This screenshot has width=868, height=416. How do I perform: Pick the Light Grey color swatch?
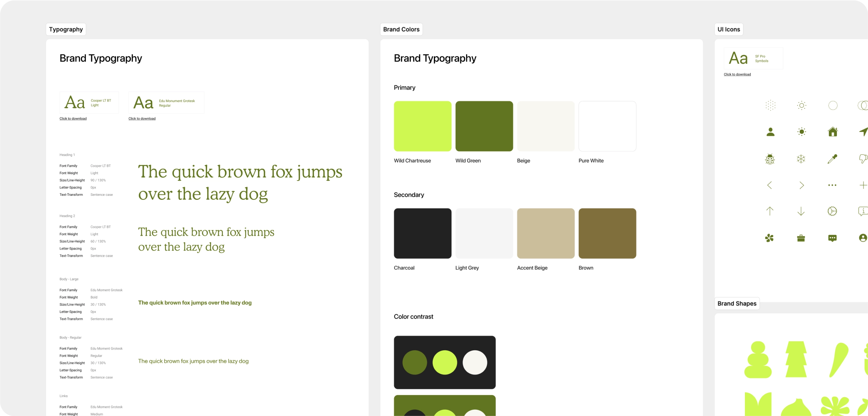coord(484,233)
